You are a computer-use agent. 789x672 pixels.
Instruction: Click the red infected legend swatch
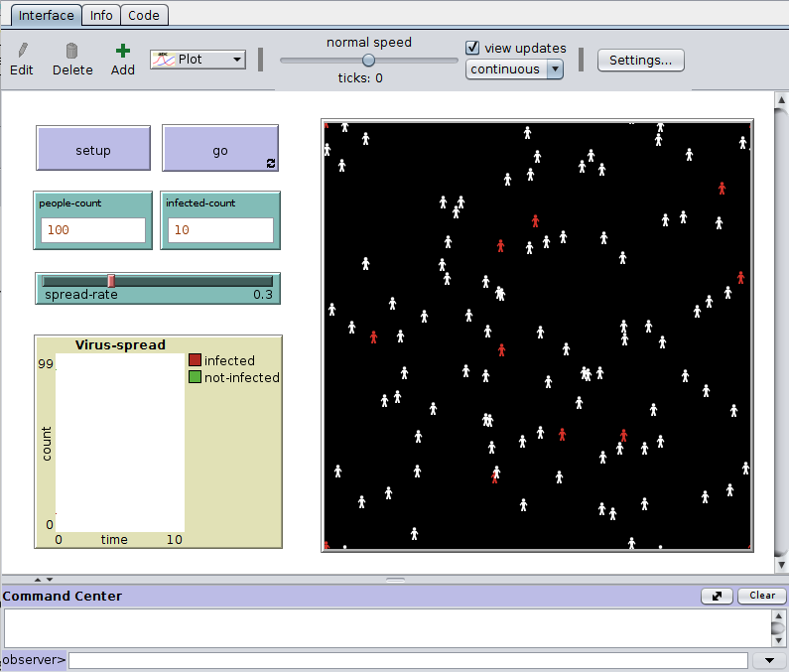pyautogui.click(x=195, y=360)
